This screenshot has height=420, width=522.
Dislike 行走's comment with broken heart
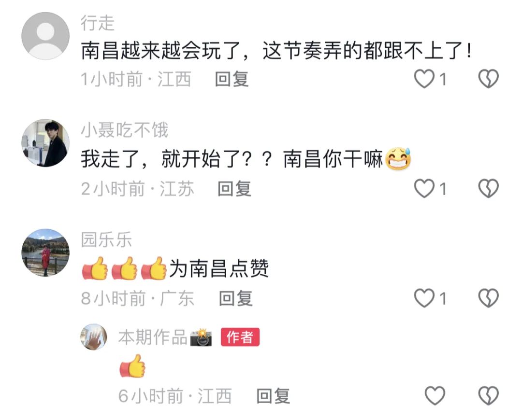[x=488, y=79]
